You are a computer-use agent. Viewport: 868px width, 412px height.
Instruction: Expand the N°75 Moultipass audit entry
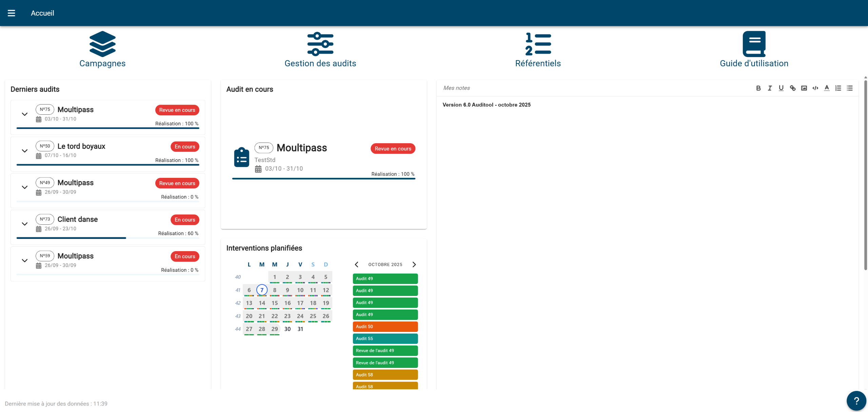[25, 114]
